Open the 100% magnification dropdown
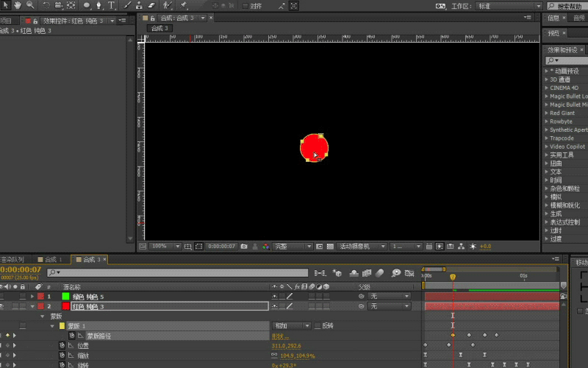588x368 pixels. coord(163,247)
